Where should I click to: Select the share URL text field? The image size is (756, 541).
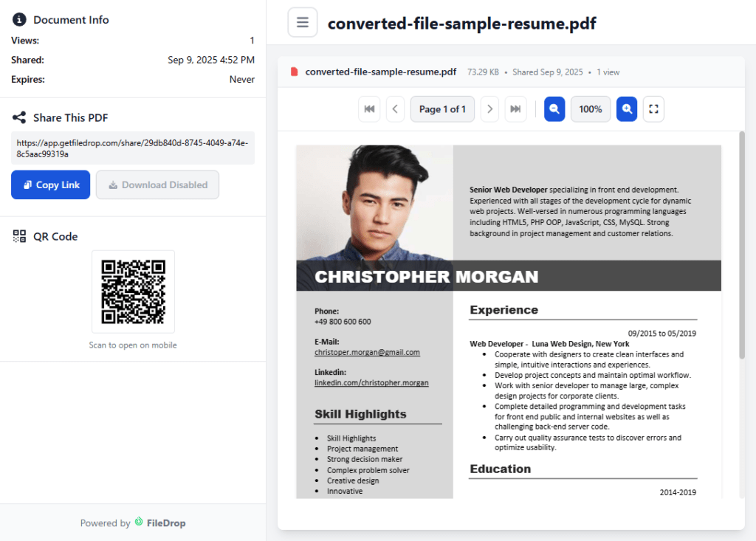(x=133, y=148)
